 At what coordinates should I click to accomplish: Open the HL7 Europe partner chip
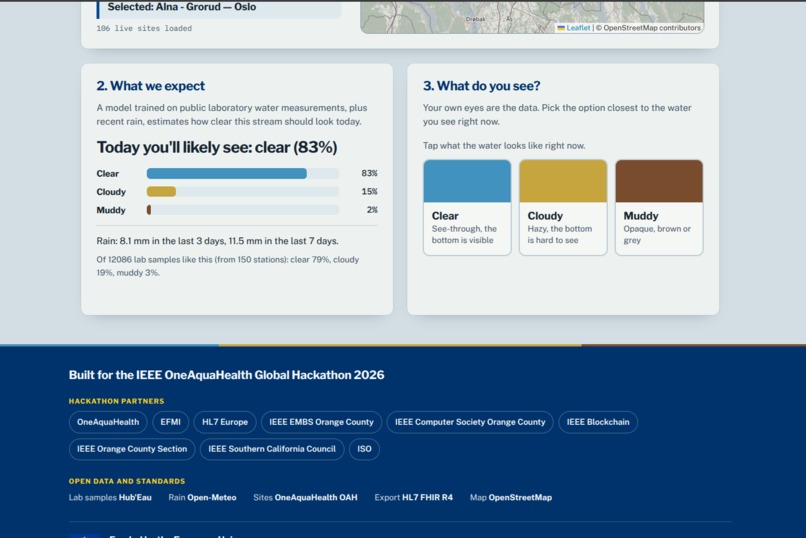[225, 422]
